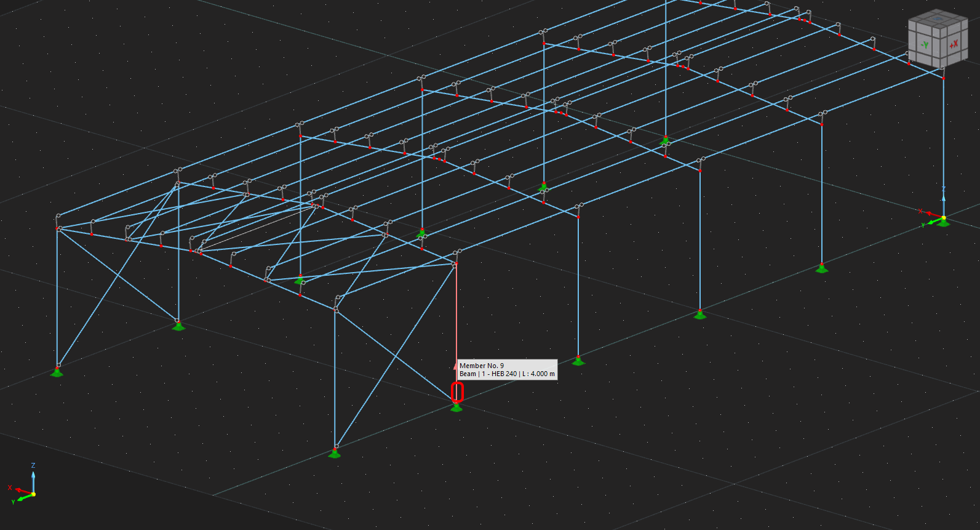The image size is (980, 530).
Task: Select the far-left vertical column of the frame
Action: coord(57,295)
